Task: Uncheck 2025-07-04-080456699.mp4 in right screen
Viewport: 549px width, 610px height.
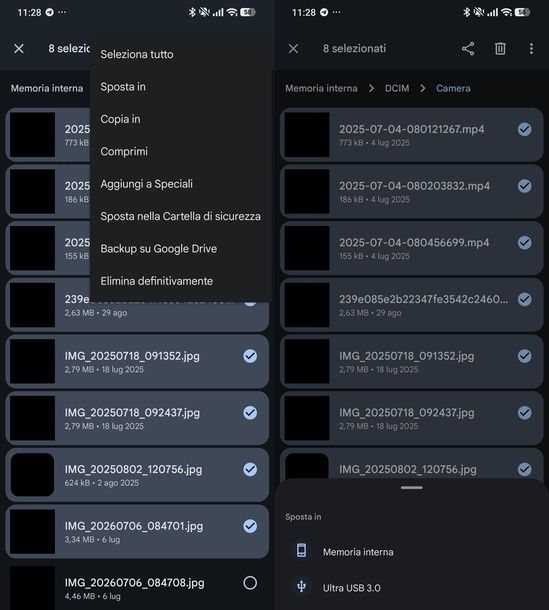Action: click(x=524, y=243)
